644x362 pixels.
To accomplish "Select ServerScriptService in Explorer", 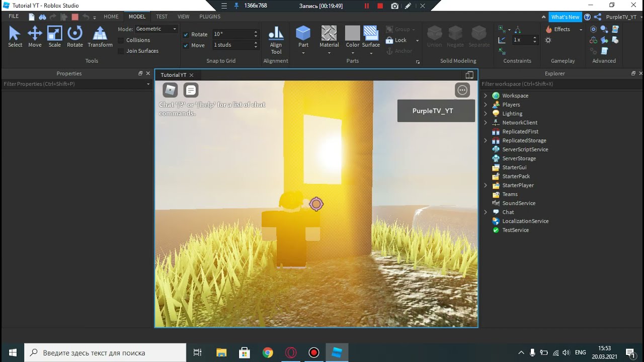I will tap(525, 149).
